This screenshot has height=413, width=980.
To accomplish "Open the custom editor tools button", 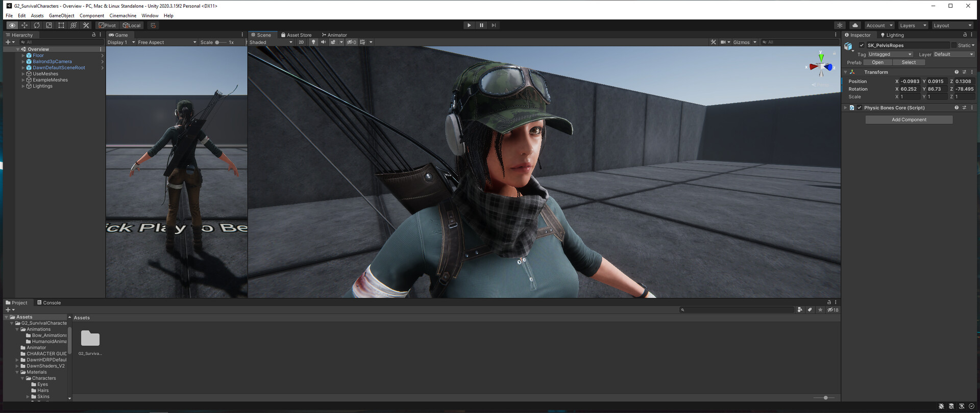I will coord(86,25).
